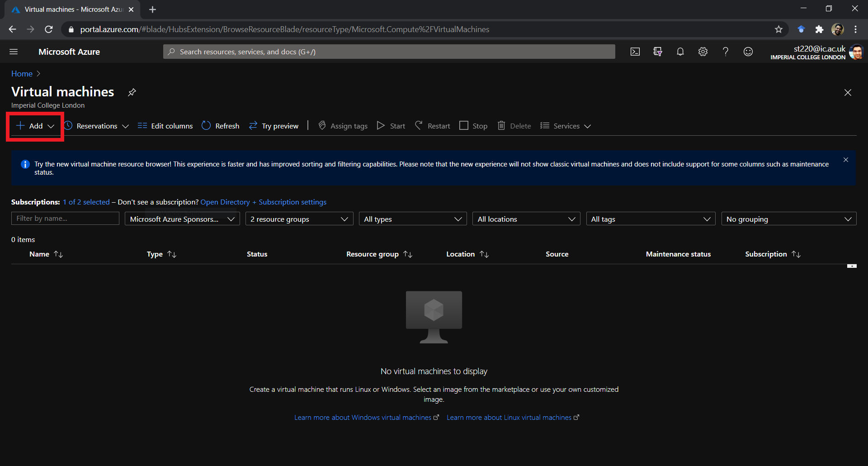This screenshot has height=466, width=868.
Task: Click Assign tags
Action: pos(343,126)
